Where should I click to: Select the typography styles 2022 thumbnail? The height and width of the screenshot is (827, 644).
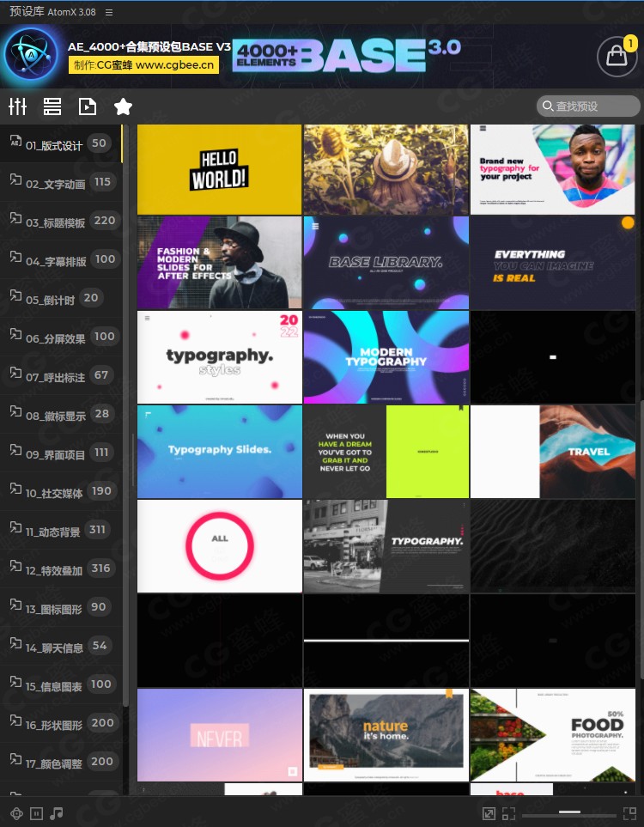coord(220,357)
